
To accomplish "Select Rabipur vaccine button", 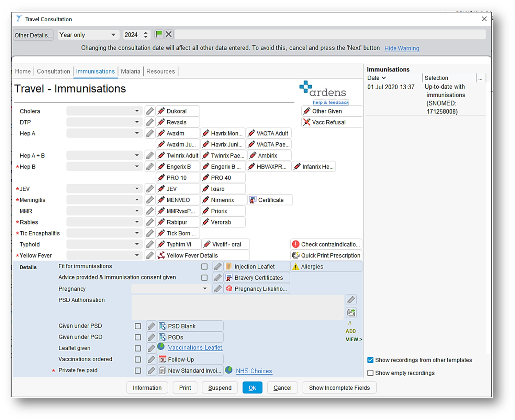I will pyautogui.click(x=178, y=222).
